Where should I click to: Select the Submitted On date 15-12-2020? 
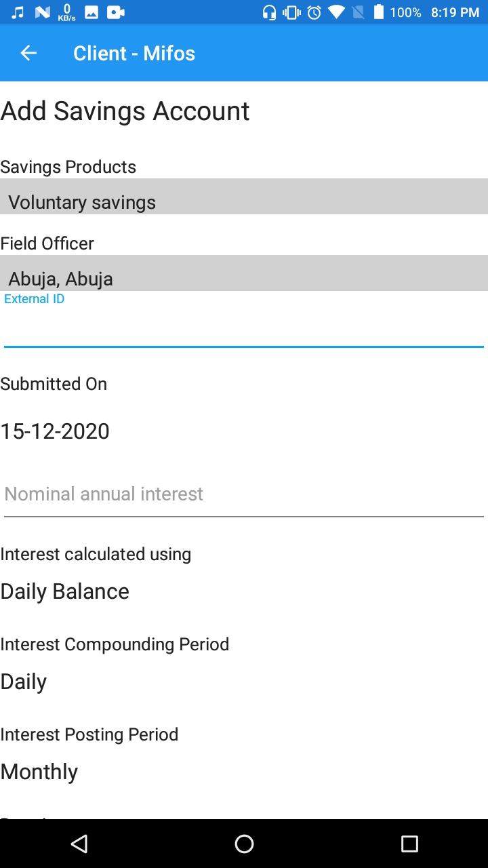point(55,431)
